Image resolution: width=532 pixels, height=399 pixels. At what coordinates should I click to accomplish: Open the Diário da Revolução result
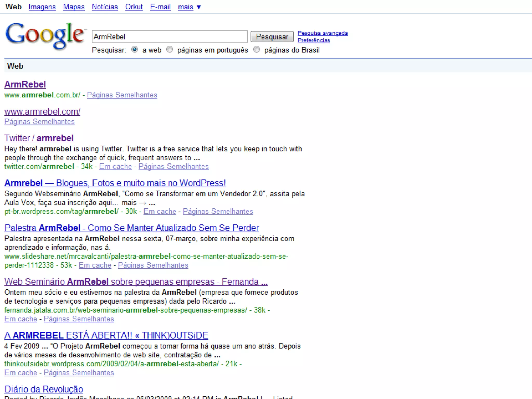click(44, 389)
